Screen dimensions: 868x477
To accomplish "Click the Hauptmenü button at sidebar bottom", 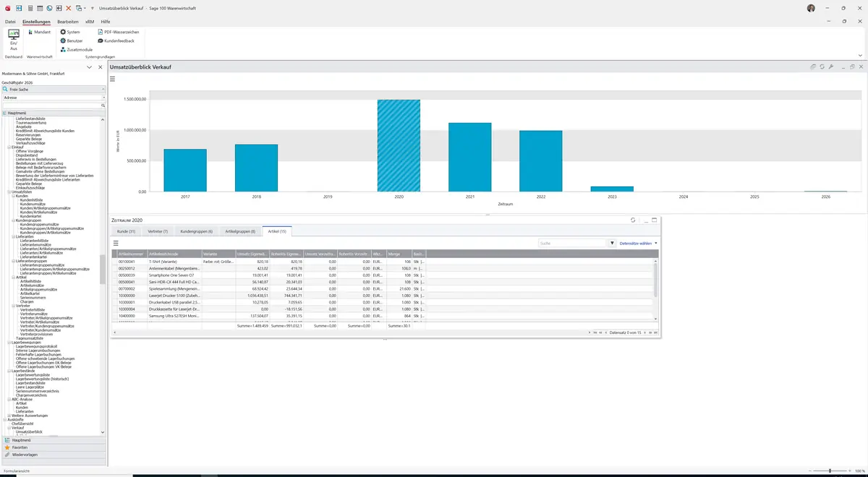I will coord(54,440).
